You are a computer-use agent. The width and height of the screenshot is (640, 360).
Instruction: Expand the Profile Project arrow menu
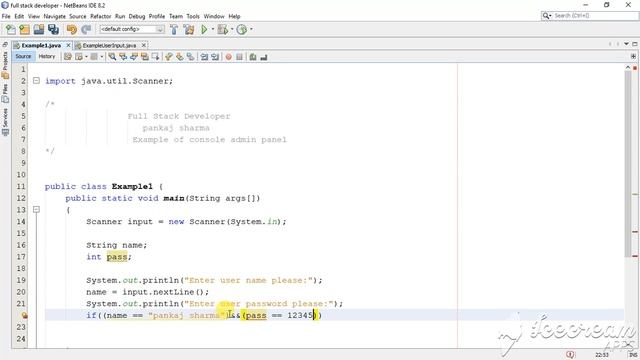251,29
